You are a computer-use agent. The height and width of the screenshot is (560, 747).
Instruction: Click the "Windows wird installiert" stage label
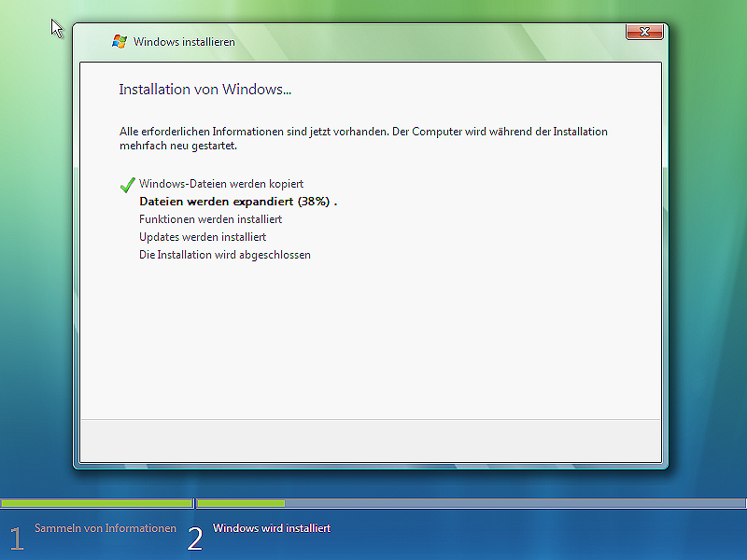(x=272, y=528)
